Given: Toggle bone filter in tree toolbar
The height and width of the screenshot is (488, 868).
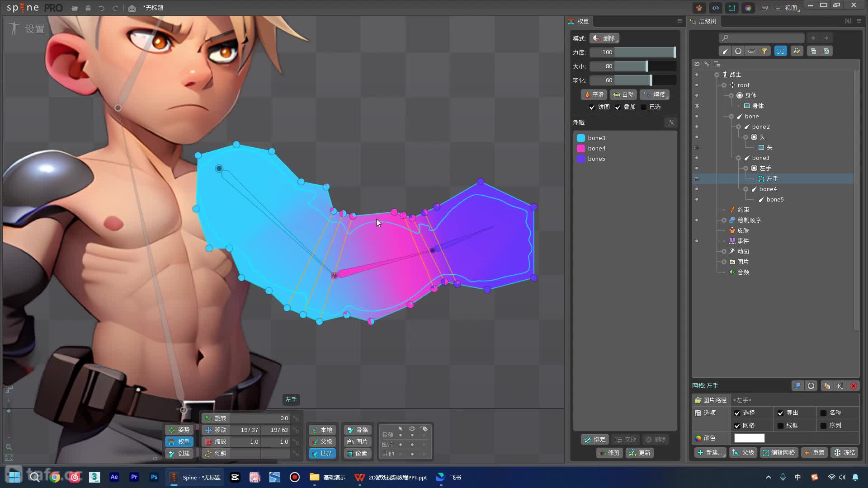Looking at the screenshot, I should tap(725, 51).
